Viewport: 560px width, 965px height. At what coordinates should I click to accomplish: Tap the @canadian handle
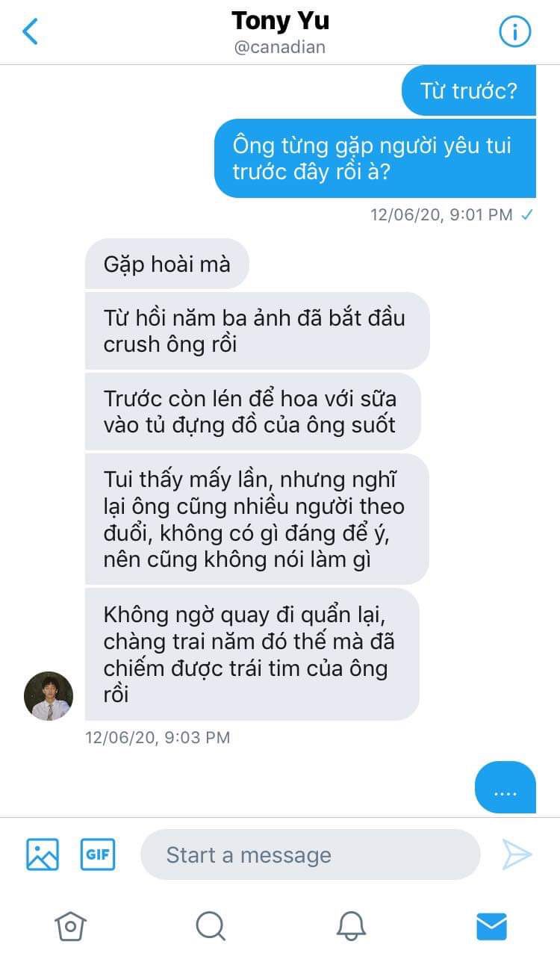coord(280,48)
